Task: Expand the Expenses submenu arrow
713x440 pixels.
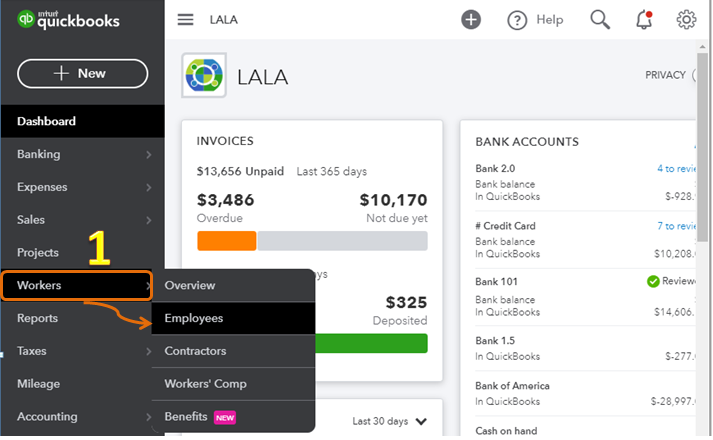Action: pos(148,188)
